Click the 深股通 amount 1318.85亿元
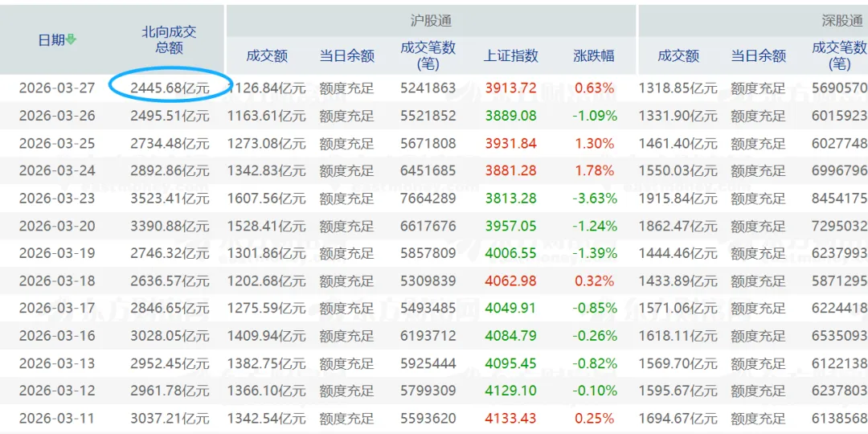 click(678, 88)
